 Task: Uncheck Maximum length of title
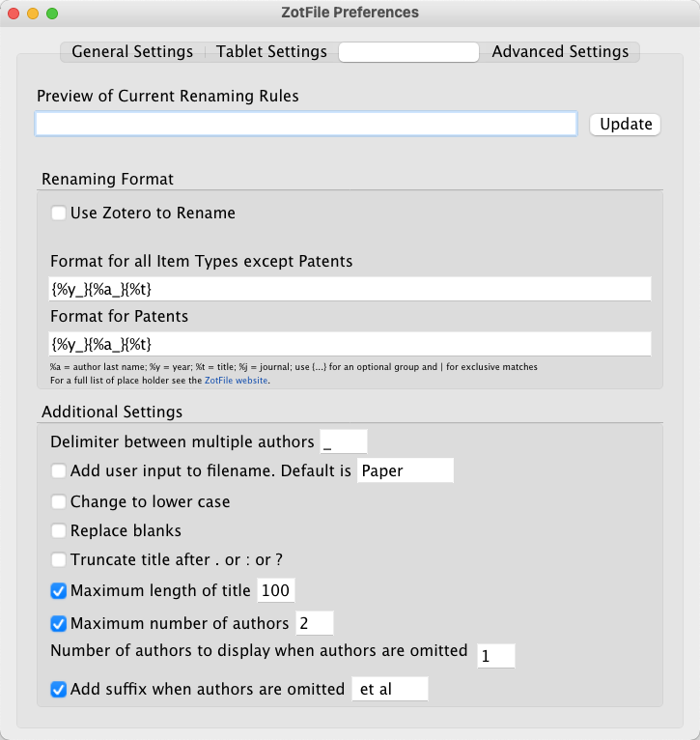pos(60,591)
